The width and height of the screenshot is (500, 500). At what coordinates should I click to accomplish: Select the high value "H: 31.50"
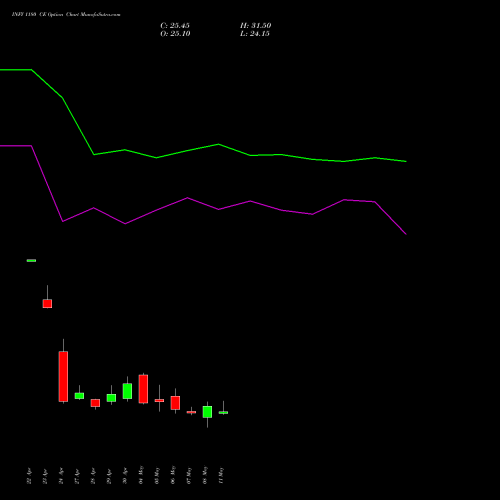[256, 26]
